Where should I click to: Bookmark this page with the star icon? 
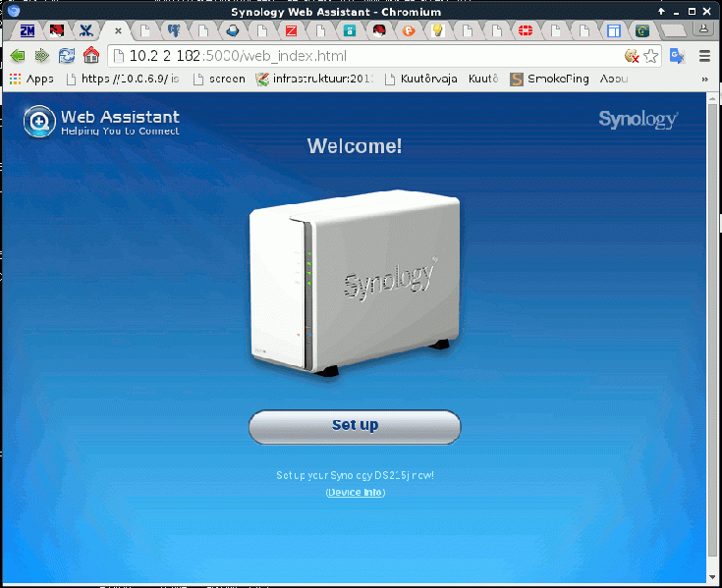[650, 56]
